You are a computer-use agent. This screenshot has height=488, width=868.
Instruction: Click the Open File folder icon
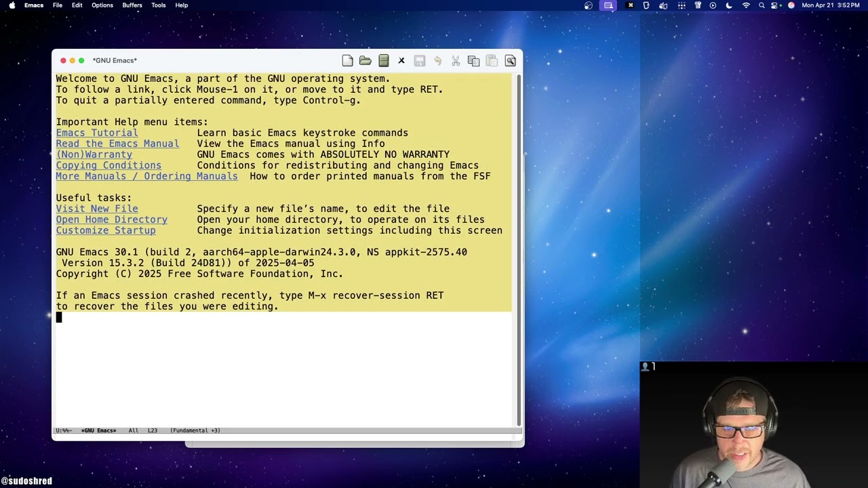[366, 61]
